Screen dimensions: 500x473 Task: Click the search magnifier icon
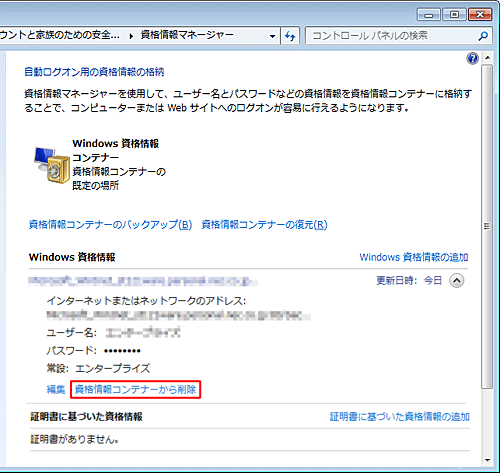(x=483, y=36)
